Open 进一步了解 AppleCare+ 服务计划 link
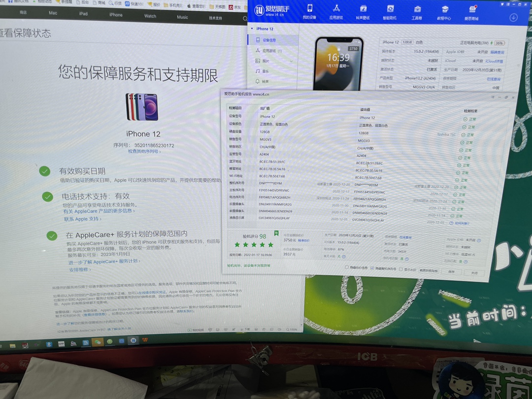The height and width of the screenshot is (399, 532). [x=104, y=262]
